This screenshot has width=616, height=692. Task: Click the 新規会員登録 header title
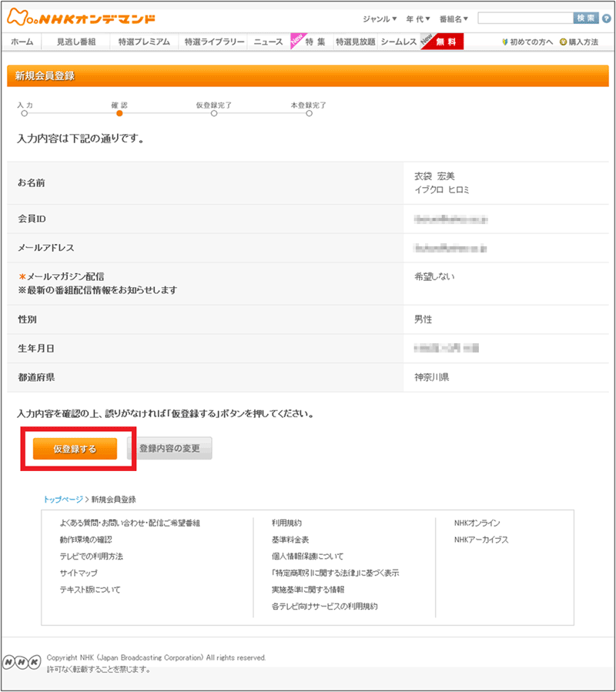pyautogui.click(x=45, y=76)
